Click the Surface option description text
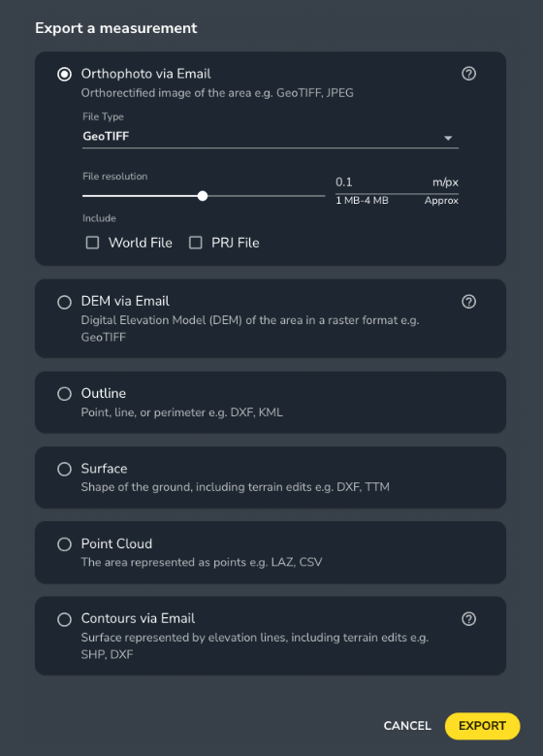This screenshot has width=543, height=756. click(x=235, y=487)
